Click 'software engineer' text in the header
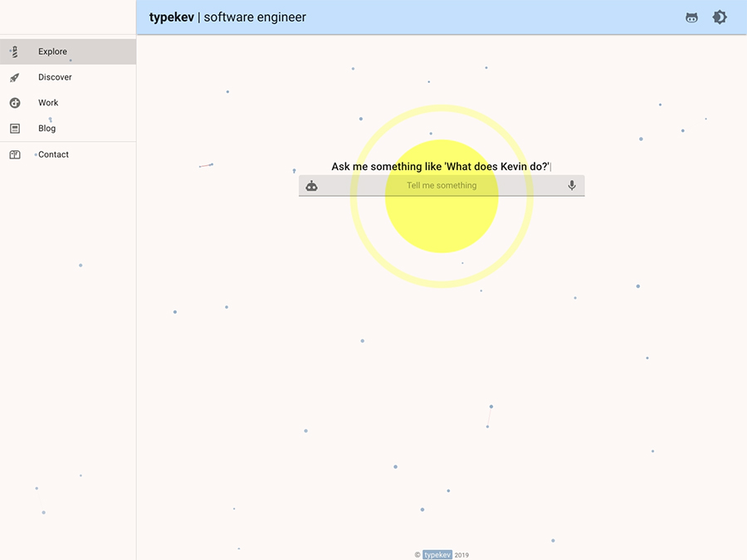Screen dimensions: 747x560 (255, 17)
